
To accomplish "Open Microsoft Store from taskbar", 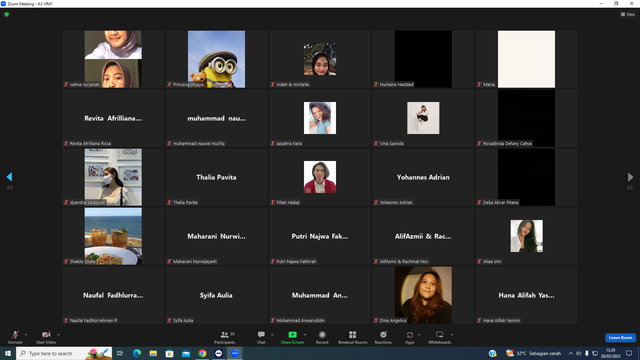I will click(x=169, y=353).
